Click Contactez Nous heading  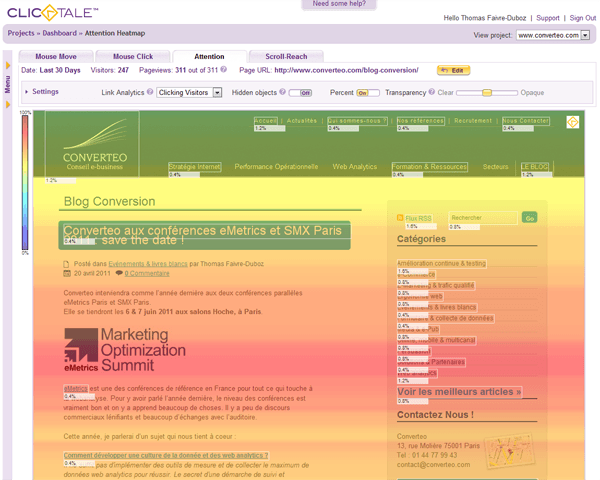coord(435,415)
